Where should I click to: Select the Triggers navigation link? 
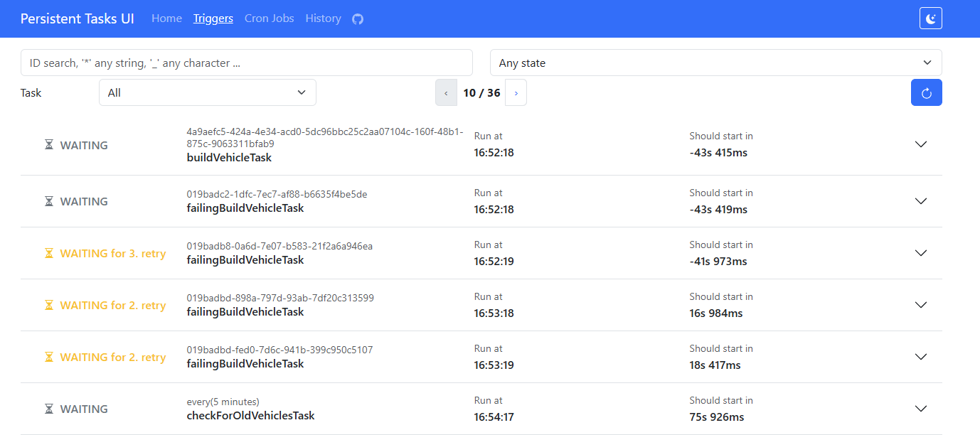click(x=213, y=18)
